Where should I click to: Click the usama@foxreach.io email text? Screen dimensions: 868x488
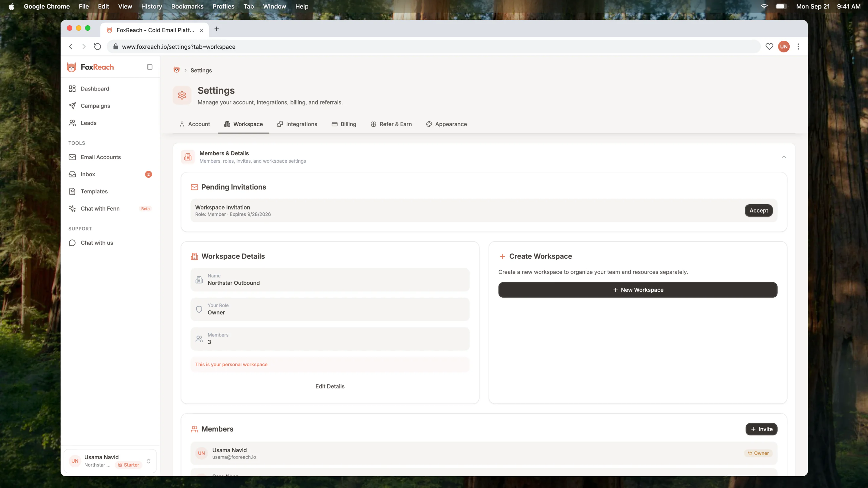(x=234, y=457)
